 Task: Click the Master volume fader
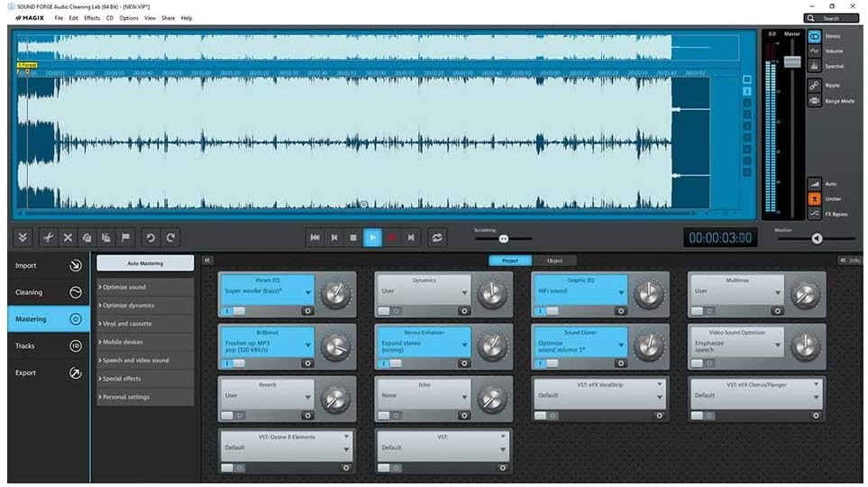pyautogui.click(x=792, y=61)
